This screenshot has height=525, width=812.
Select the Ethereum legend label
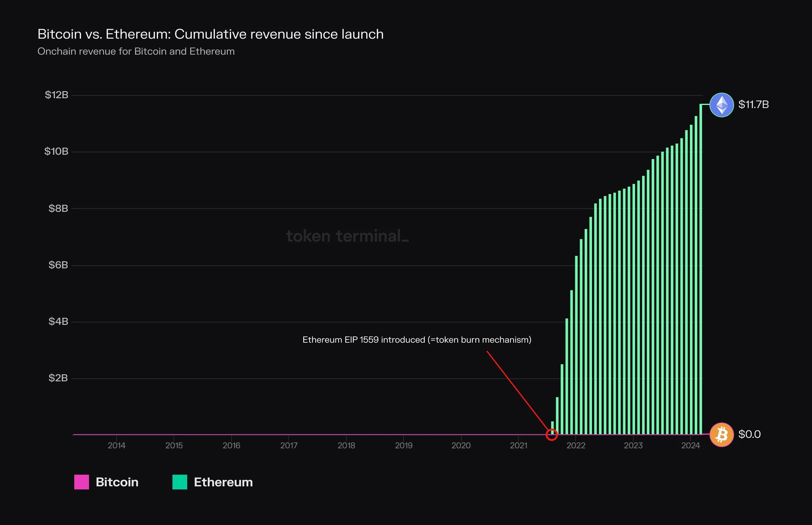pos(223,482)
